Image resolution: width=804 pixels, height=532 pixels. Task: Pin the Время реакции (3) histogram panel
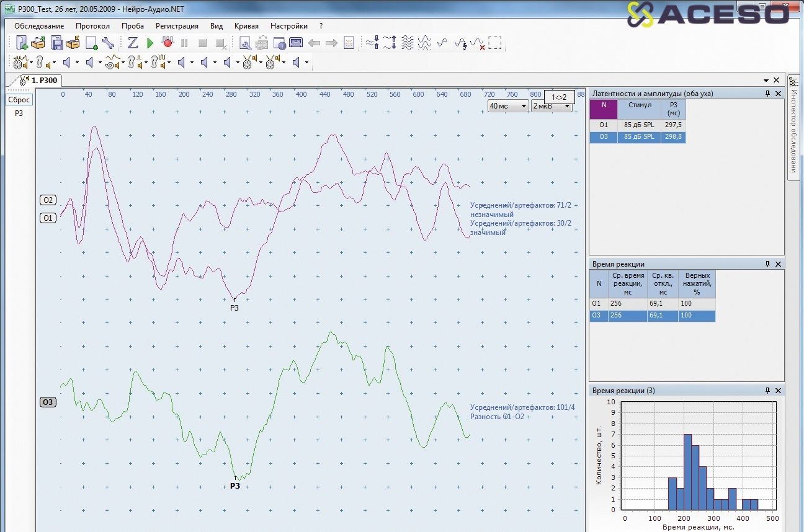tap(767, 391)
